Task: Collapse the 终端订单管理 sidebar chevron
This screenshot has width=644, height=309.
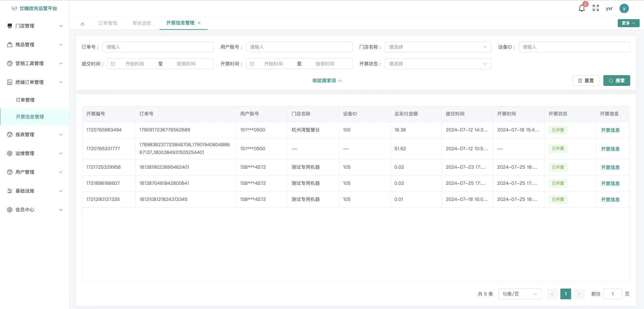Action: [61, 82]
